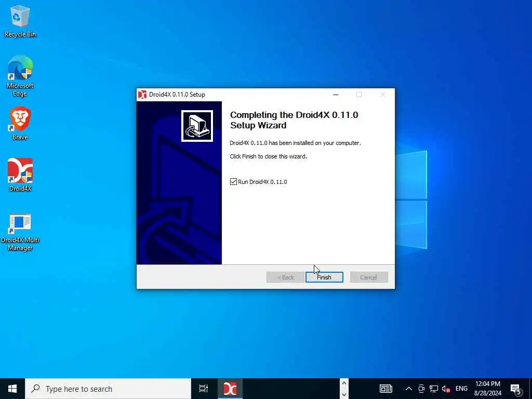Click the taskbar search box
The height and width of the screenshot is (399, 532).
click(108, 389)
